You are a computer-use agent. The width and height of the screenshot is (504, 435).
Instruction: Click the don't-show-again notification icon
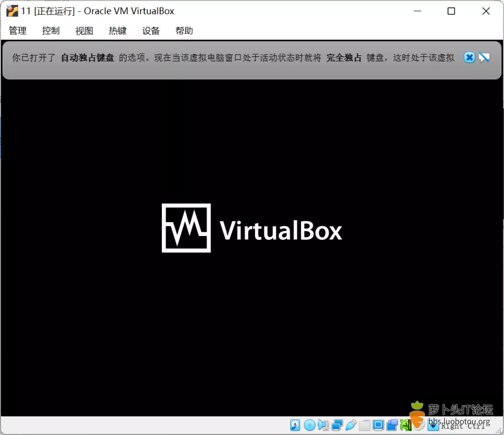(x=484, y=57)
